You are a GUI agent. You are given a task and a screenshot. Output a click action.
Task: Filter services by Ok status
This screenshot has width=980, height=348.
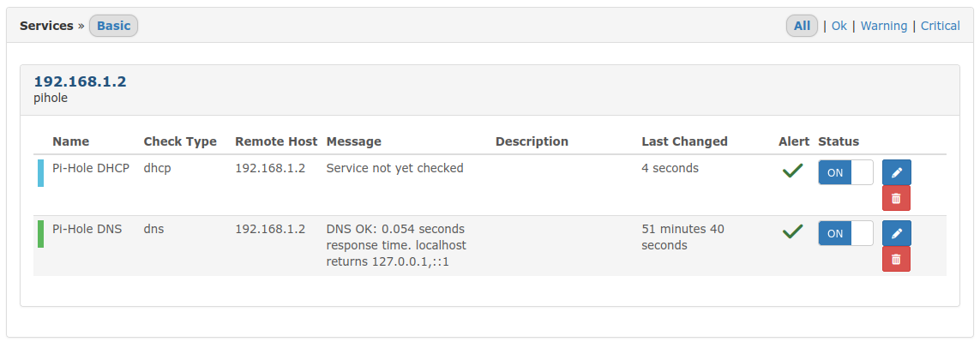(x=839, y=26)
